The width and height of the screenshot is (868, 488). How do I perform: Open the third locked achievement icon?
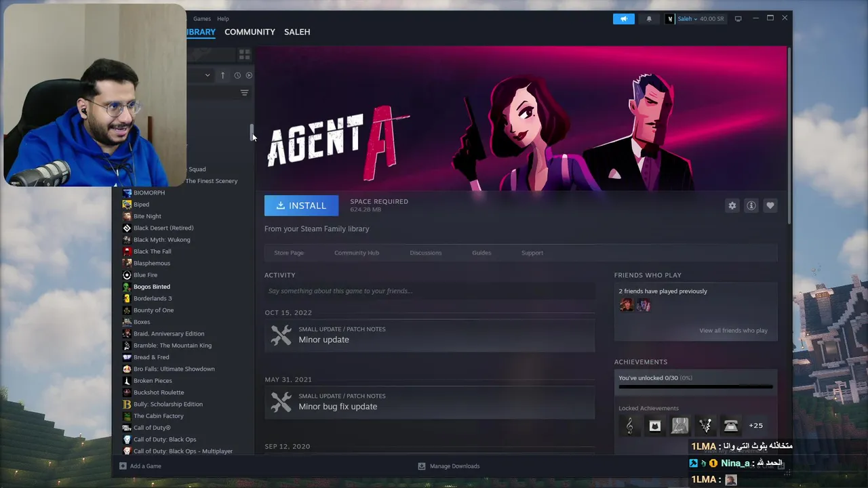(x=679, y=426)
